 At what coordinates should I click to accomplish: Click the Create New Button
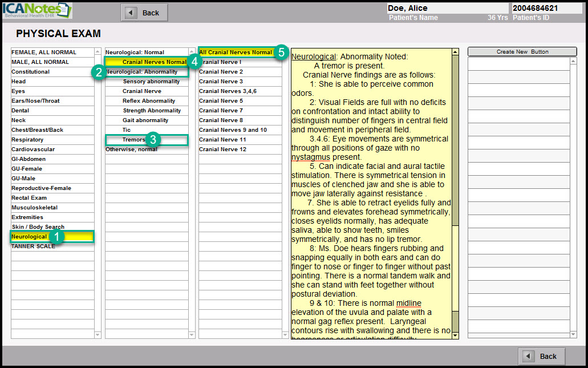[x=522, y=52]
